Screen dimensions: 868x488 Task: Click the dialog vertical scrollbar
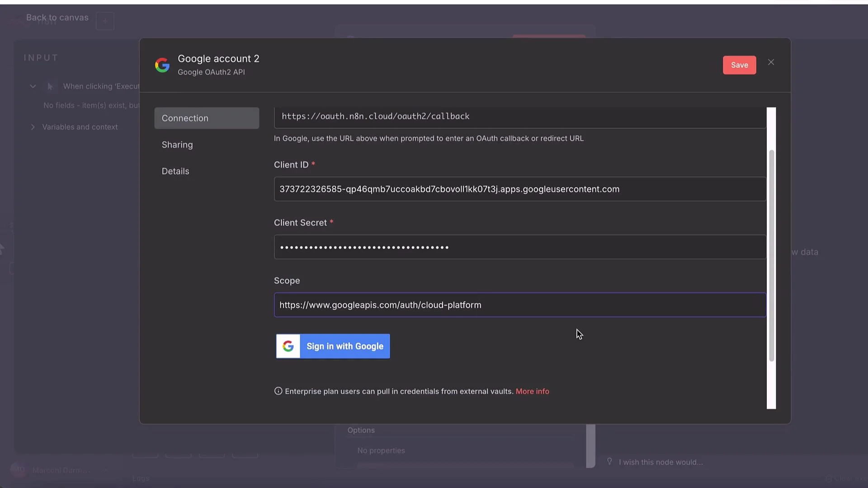click(771, 256)
